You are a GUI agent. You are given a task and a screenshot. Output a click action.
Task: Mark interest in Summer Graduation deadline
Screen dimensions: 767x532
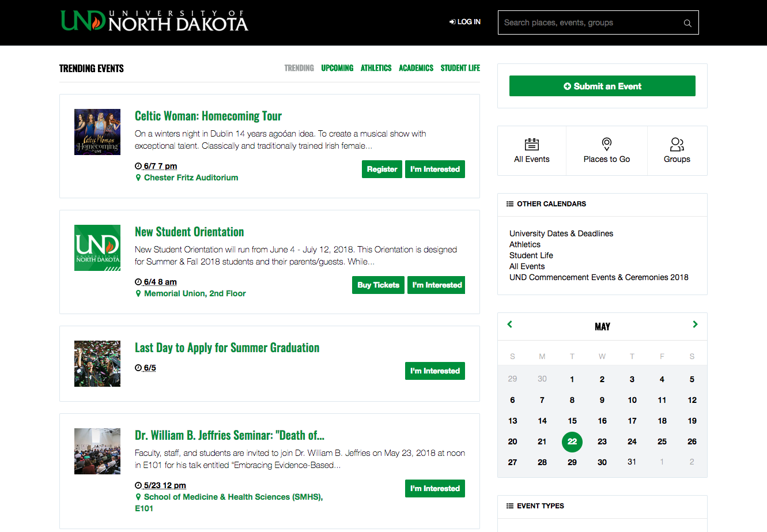435,371
